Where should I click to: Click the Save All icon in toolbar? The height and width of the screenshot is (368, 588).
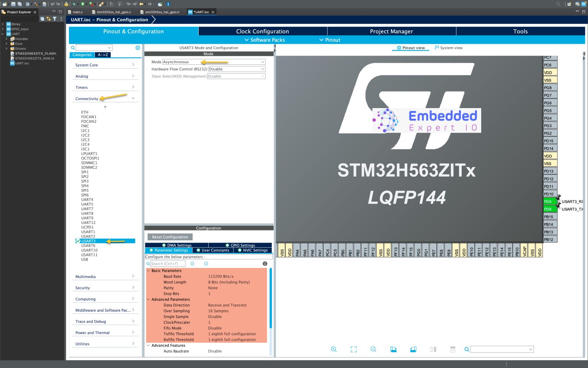(20, 4)
